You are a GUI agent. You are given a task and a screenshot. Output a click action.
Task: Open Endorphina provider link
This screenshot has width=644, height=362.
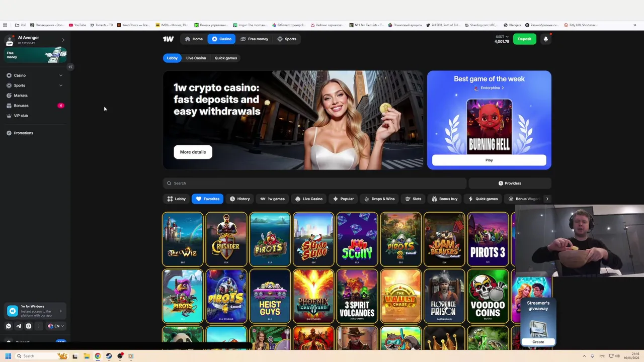[x=490, y=88]
